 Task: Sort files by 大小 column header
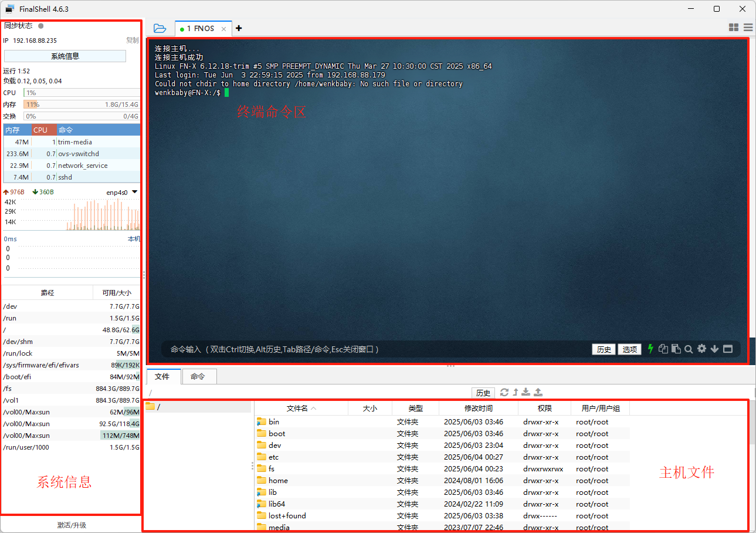tap(370, 408)
